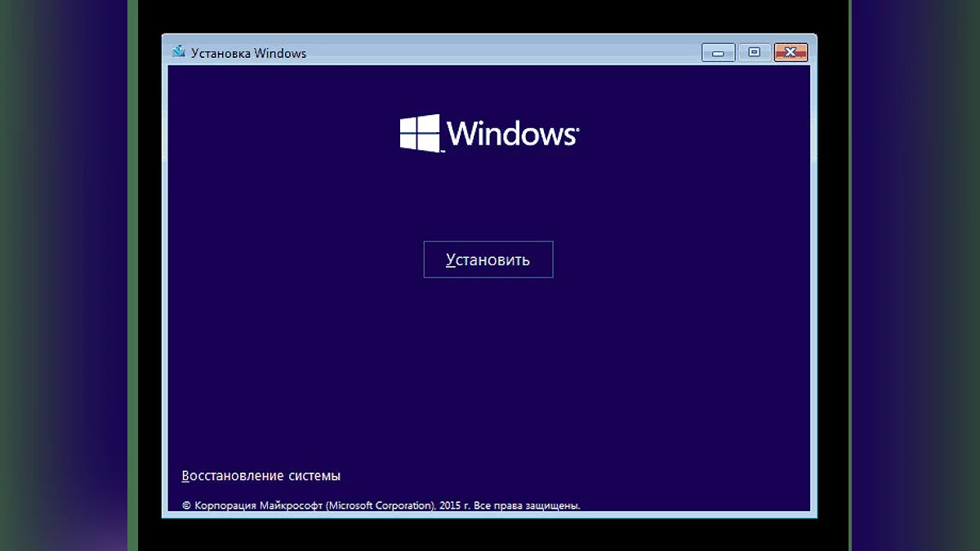Viewport: 980px width, 551px height.
Task: Click the Windows wordmark text
Action: click(x=511, y=133)
